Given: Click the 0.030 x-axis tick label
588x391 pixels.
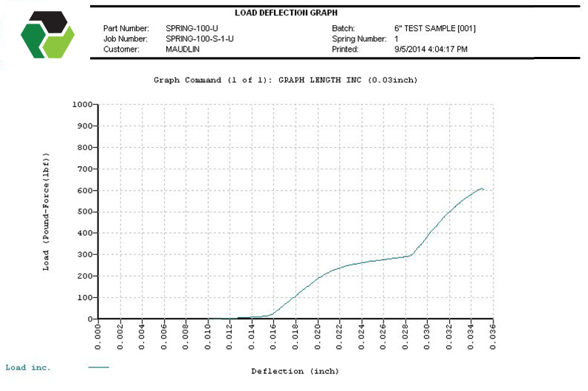Looking at the screenshot, I should tap(427, 337).
